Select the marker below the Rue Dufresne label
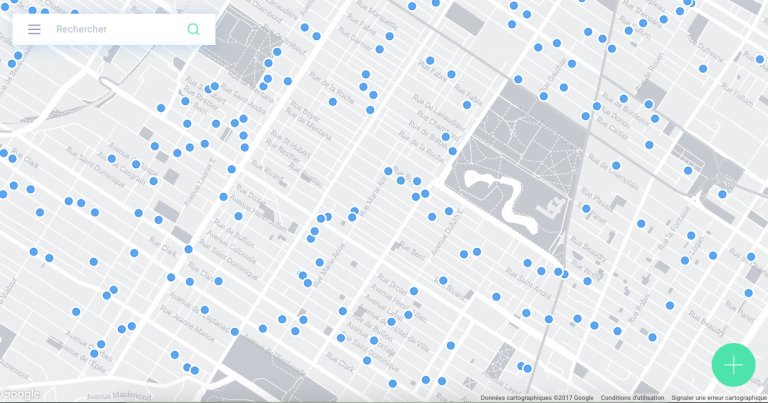The height and width of the screenshot is (403, 768). click(x=703, y=69)
